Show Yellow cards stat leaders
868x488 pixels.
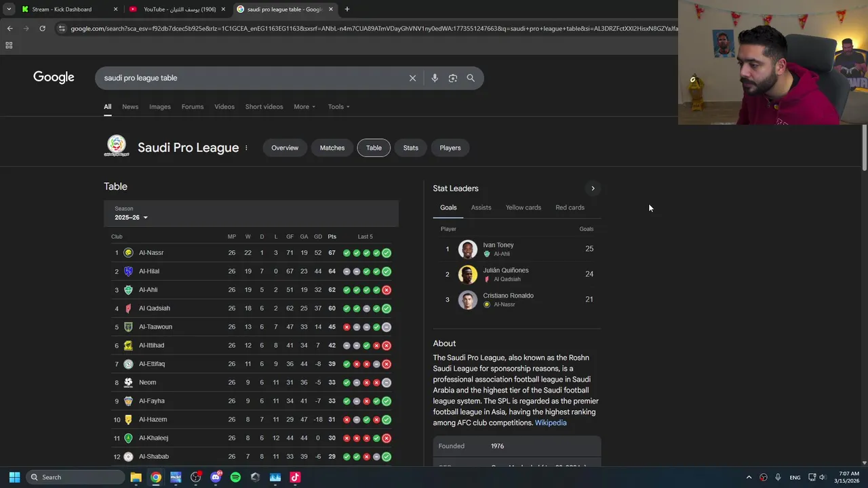point(524,207)
